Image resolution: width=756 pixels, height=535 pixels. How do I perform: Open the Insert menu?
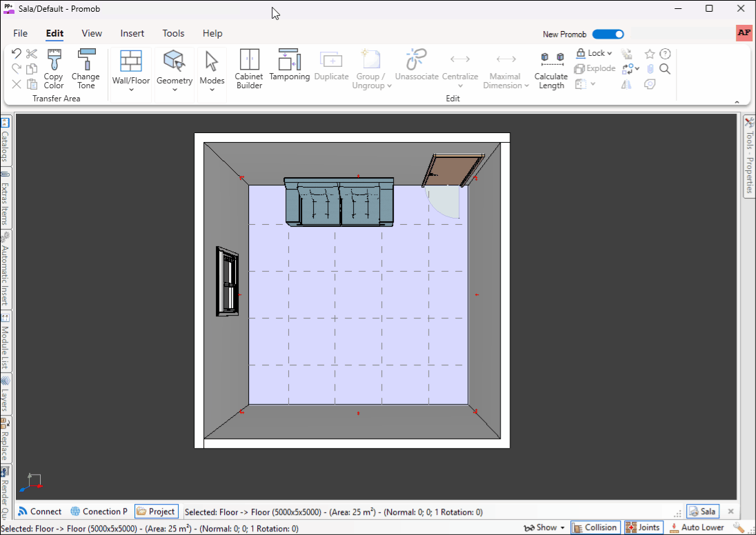pyautogui.click(x=132, y=33)
